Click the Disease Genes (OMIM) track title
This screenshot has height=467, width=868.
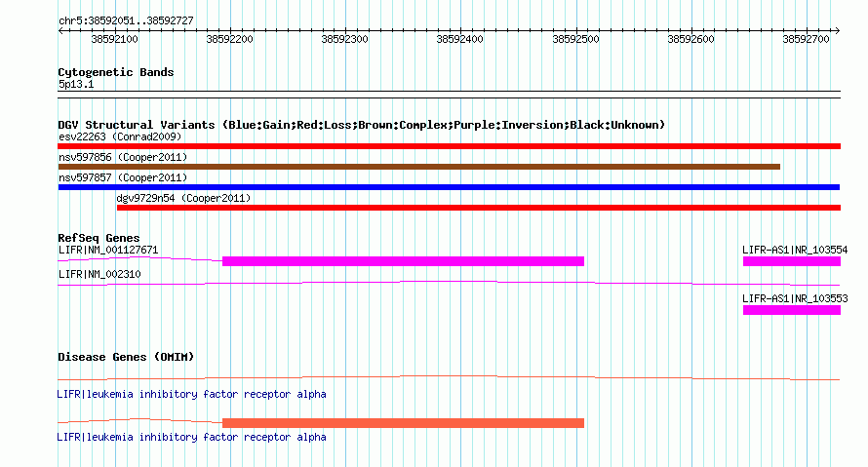tap(126, 358)
